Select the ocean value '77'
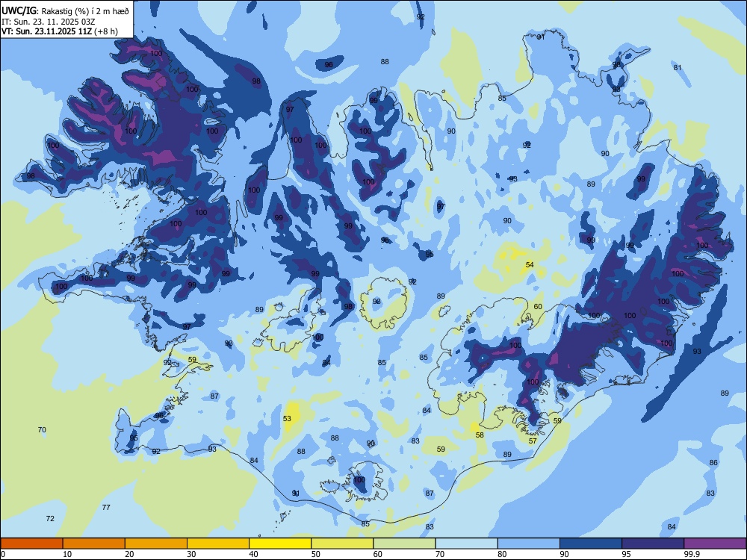This screenshot has height=560, width=747. 106,507
